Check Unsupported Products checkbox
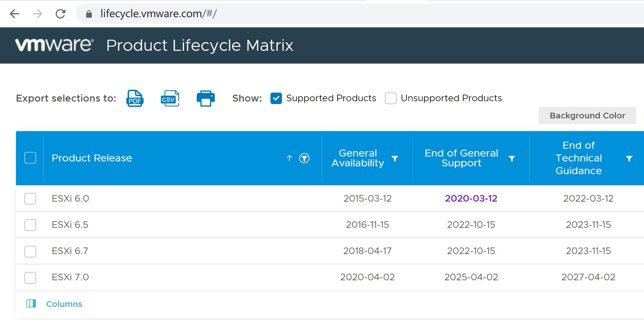 [391, 98]
